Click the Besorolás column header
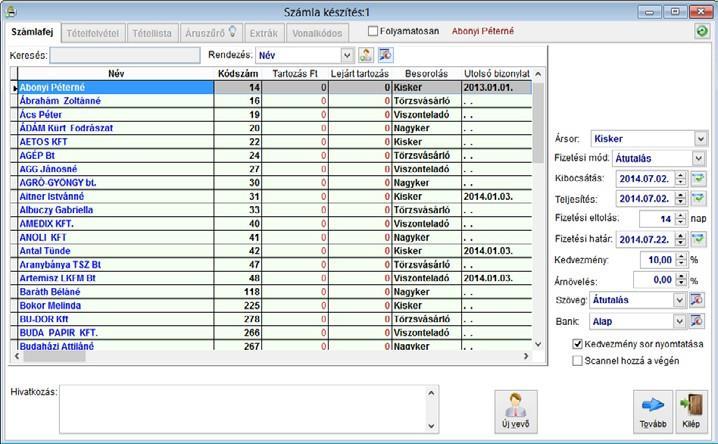This screenshot has height=444, width=718. coord(426,73)
